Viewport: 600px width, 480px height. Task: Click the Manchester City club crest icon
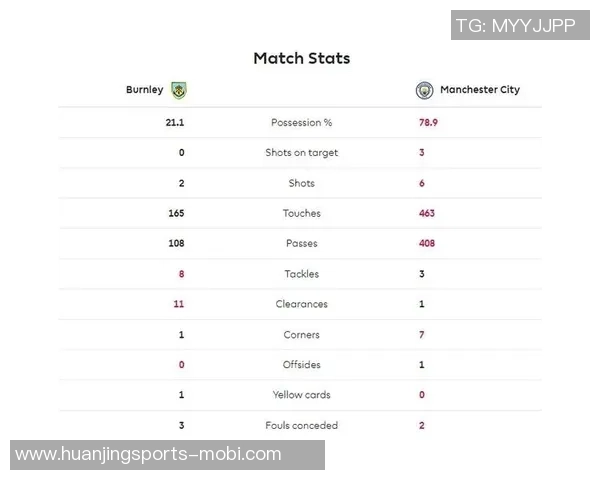pos(424,90)
